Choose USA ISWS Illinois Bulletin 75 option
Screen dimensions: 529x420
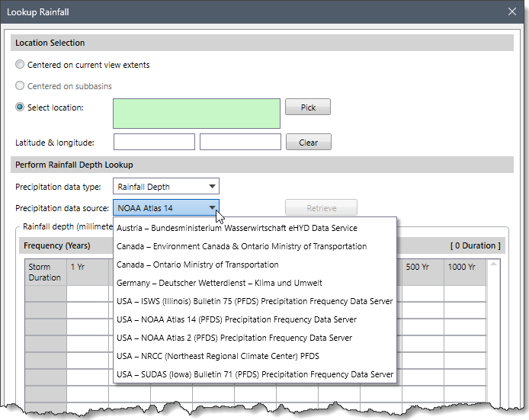[255, 301]
